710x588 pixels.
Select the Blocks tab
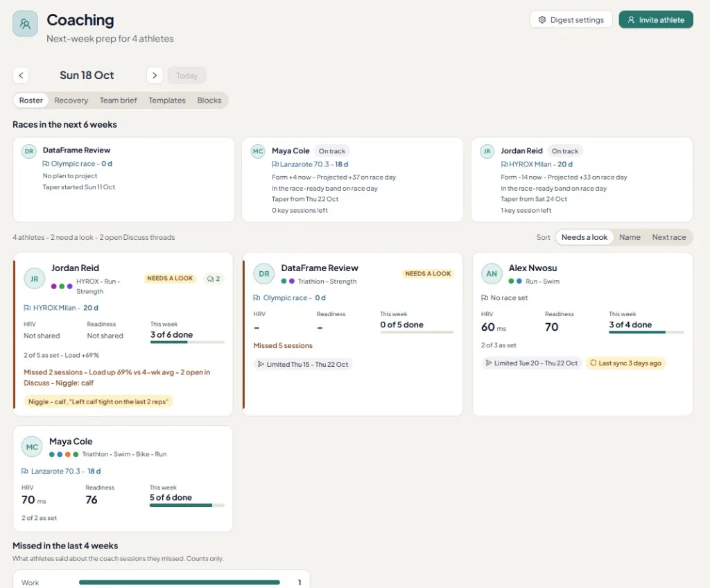(x=209, y=100)
